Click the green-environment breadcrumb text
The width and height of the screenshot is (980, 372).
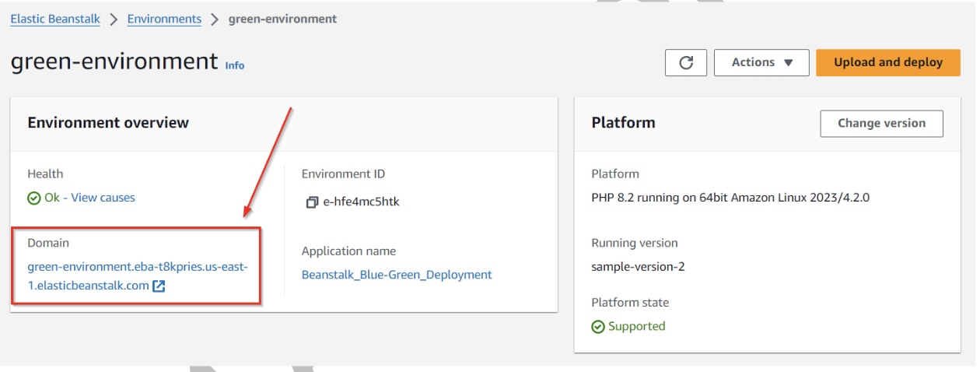282,19
